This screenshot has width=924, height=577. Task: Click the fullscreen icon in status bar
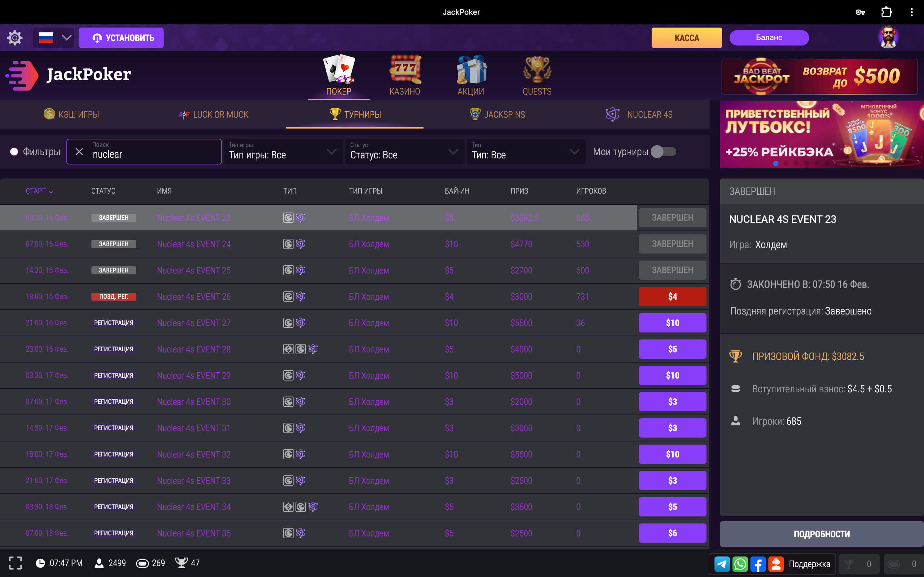coord(15,563)
